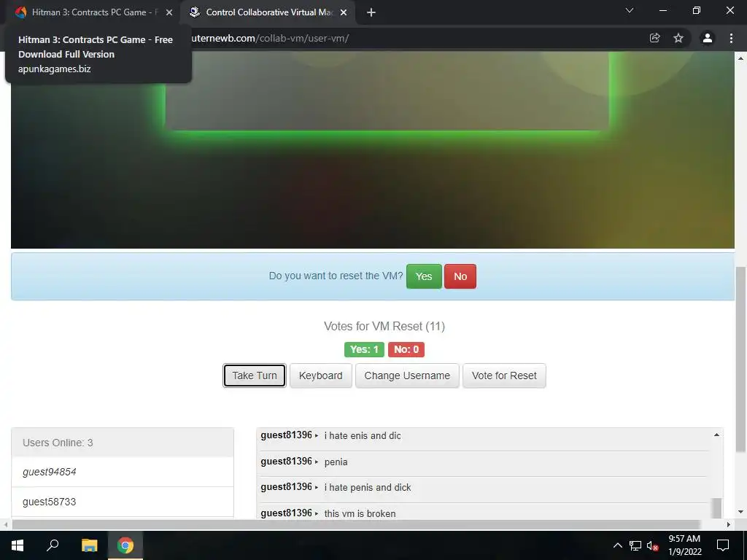The width and height of the screenshot is (747, 560).
Task: Click the Take Turn button
Action: (x=255, y=376)
